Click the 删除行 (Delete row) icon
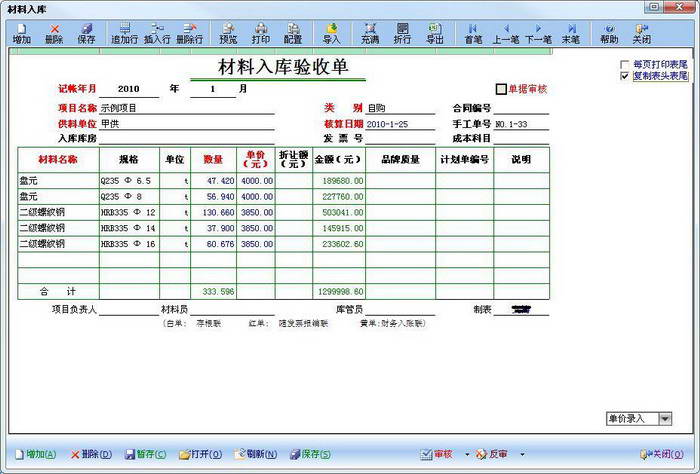The width and height of the screenshot is (700, 474). click(190, 34)
